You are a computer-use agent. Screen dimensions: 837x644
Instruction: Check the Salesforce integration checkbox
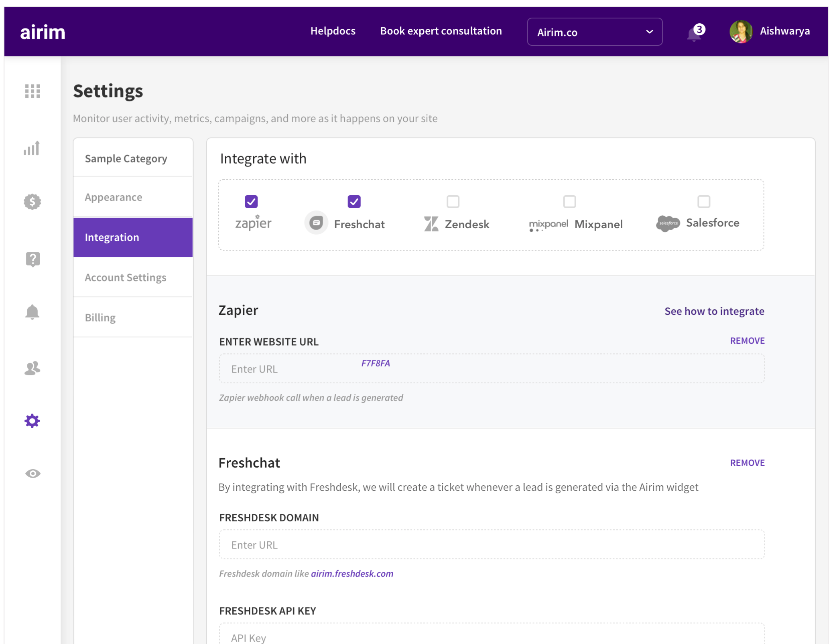tap(703, 201)
